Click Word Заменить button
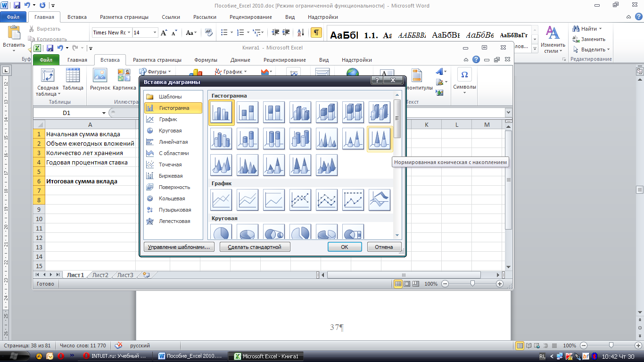Image resolution: width=644 pixels, height=362 pixels. (x=589, y=39)
